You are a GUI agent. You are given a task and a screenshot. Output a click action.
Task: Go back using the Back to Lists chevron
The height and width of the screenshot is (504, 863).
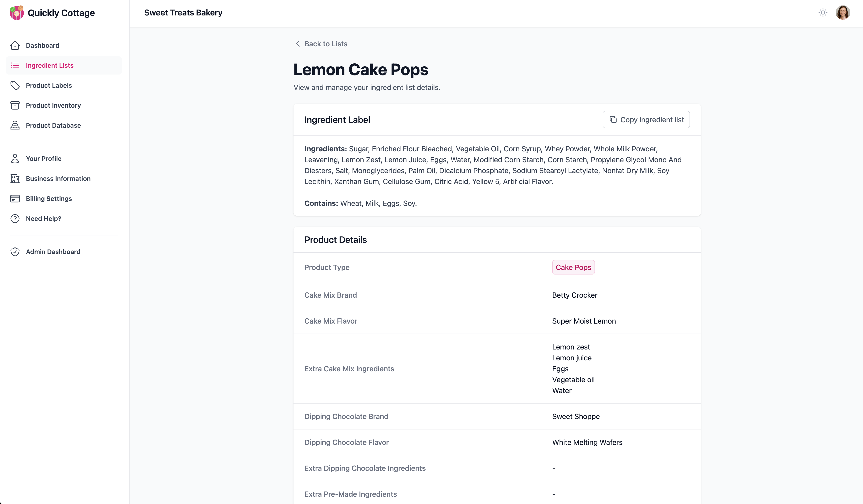point(298,44)
